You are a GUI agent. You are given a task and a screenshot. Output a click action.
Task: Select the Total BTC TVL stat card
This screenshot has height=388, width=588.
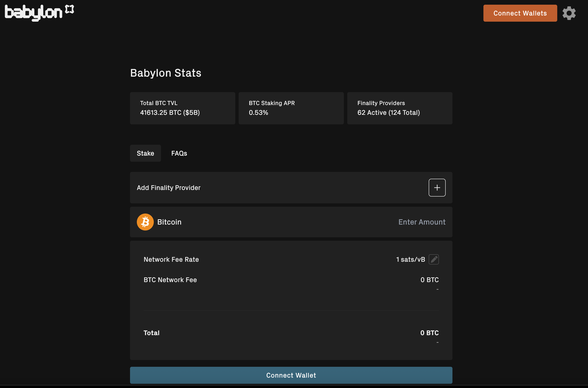(182, 108)
